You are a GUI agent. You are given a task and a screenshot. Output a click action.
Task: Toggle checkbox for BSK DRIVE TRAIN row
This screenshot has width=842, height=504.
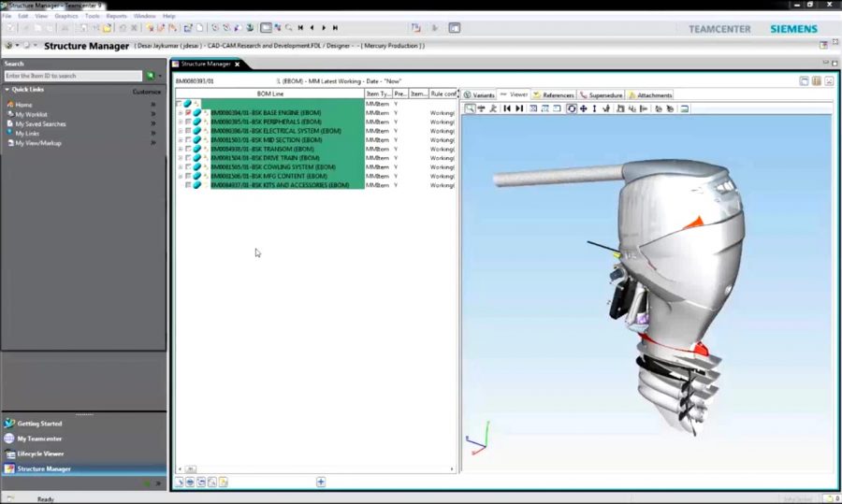(x=188, y=158)
